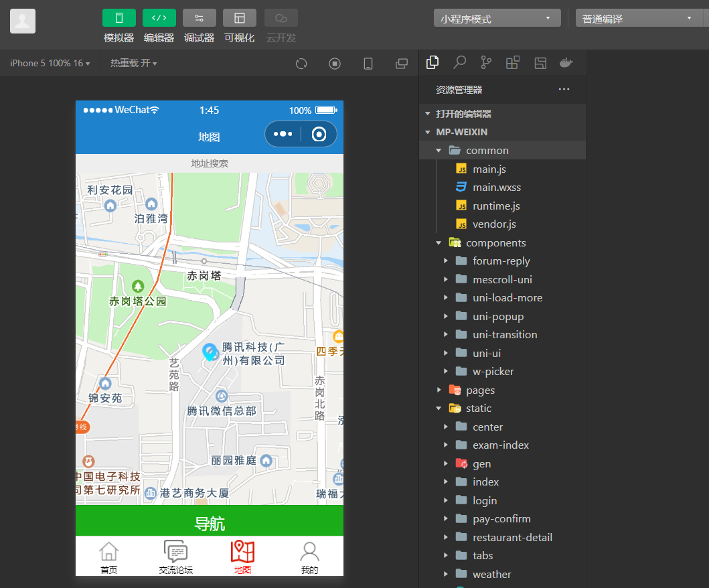Open main.wxss file

click(503, 188)
